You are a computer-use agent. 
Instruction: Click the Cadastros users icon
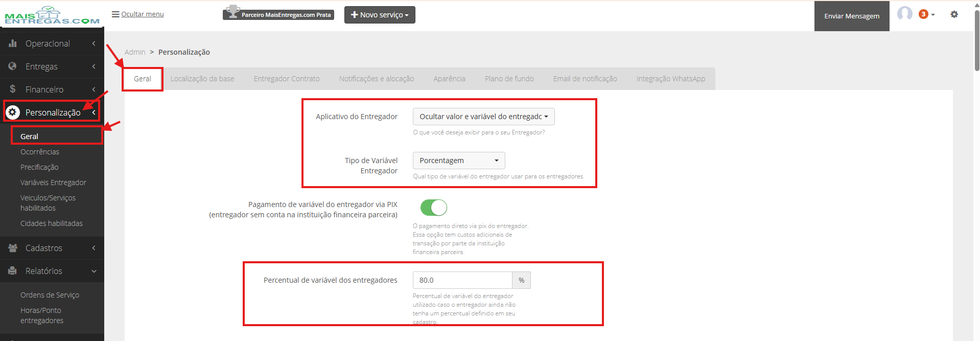tap(13, 248)
